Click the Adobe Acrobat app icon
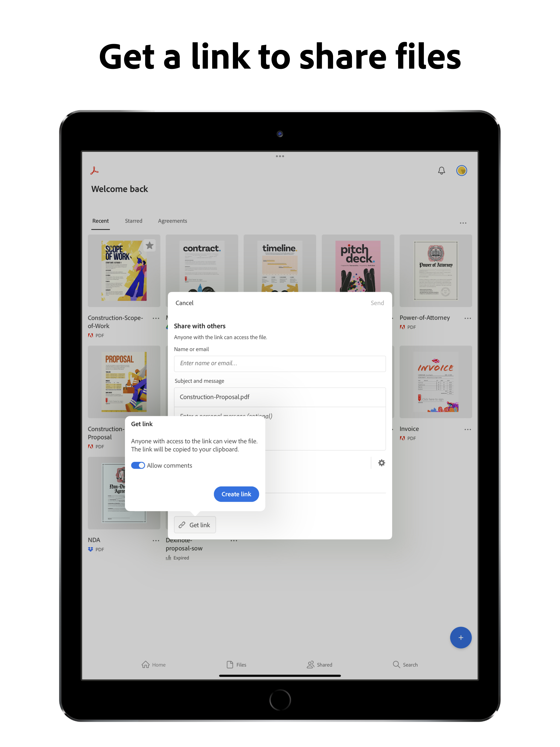 (x=95, y=171)
